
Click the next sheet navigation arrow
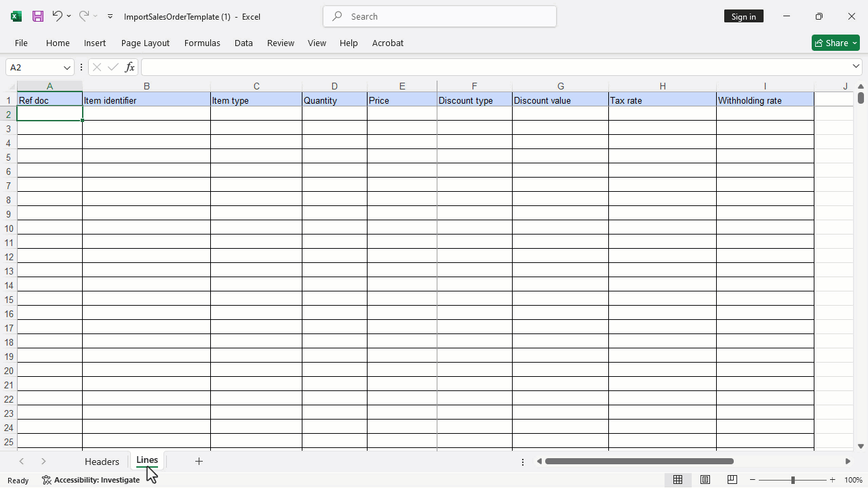coord(43,462)
